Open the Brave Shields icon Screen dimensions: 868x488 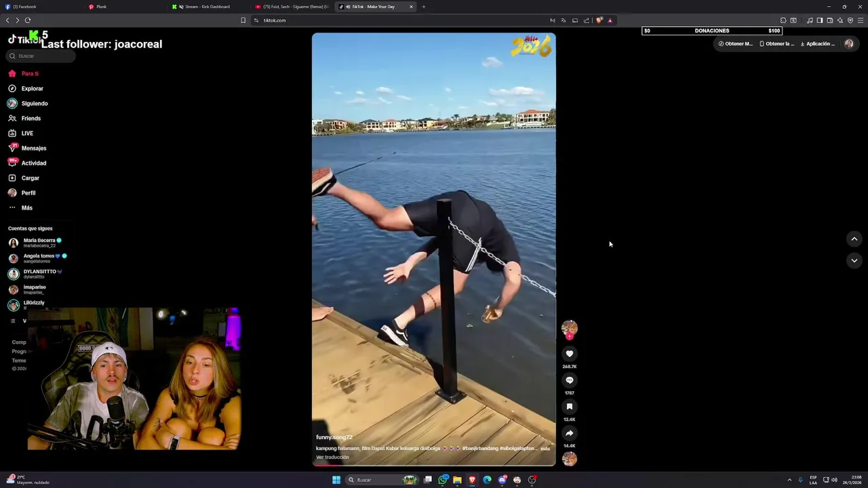(599, 20)
